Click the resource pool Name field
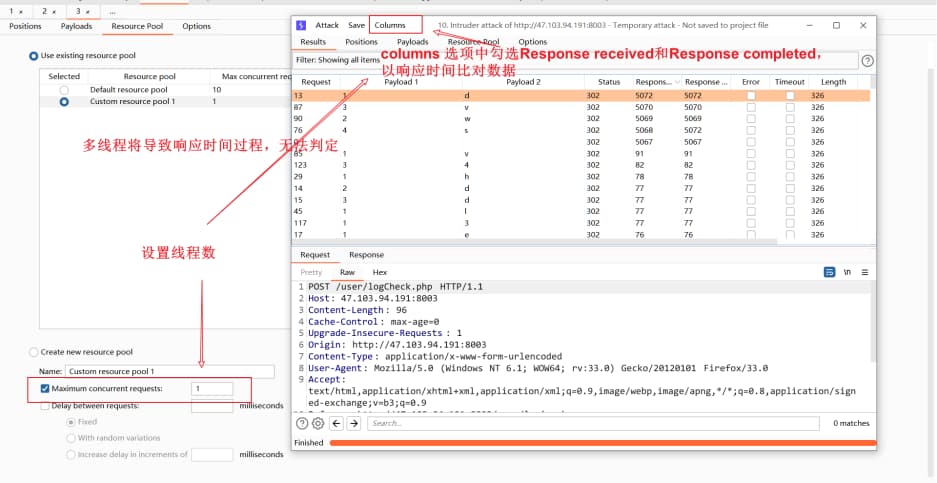 click(170, 371)
